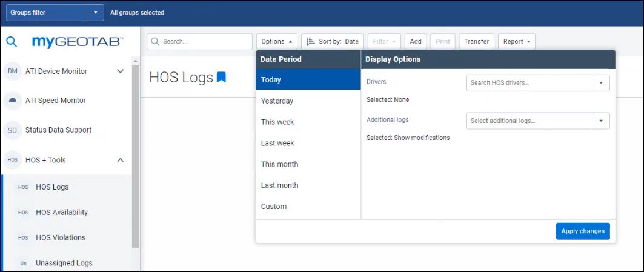This screenshot has height=272, width=644.
Task: Click the MyGeotab logo
Action: 78,42
